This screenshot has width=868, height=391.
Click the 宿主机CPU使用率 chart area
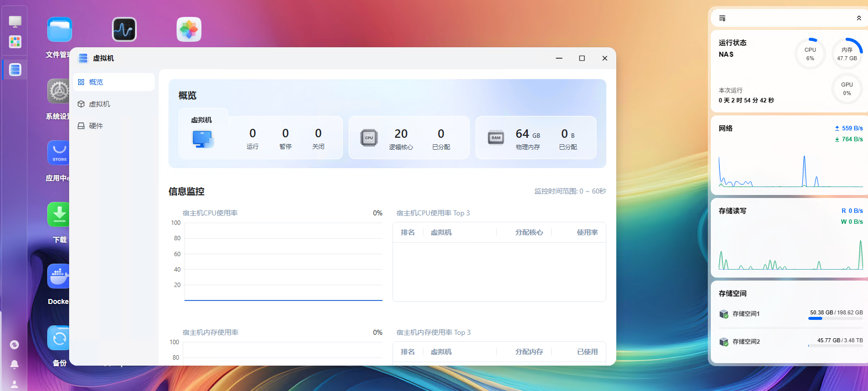[284, 262]
